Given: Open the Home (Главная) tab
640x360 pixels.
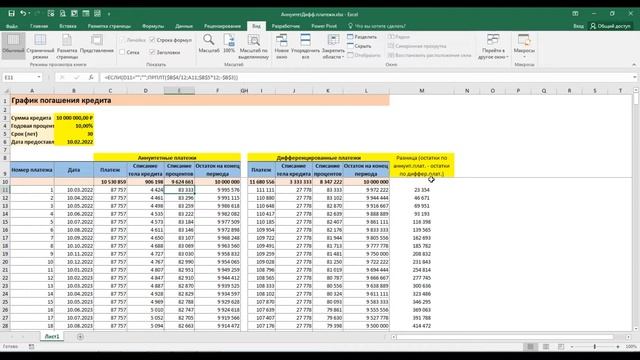Looking at the screenshot, I should pyautogui.click(x=39, y=26).
